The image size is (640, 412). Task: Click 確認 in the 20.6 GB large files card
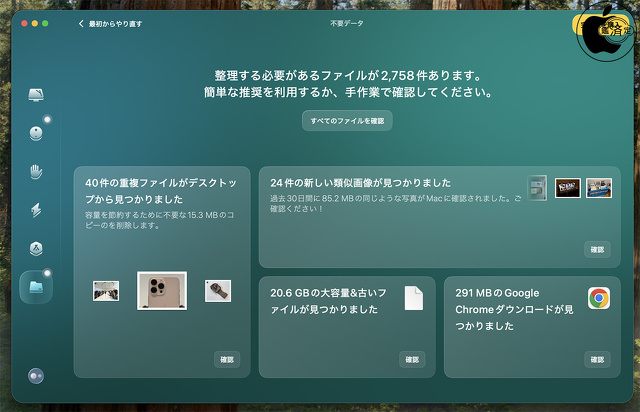click(412, 359)
